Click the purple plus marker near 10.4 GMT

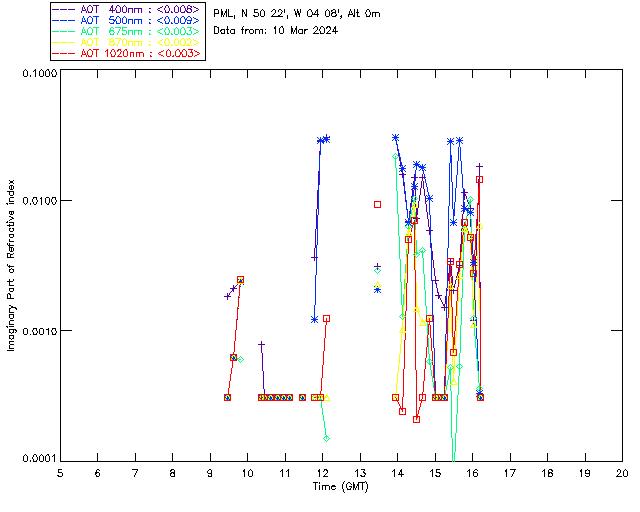click(x=262, y=345)
